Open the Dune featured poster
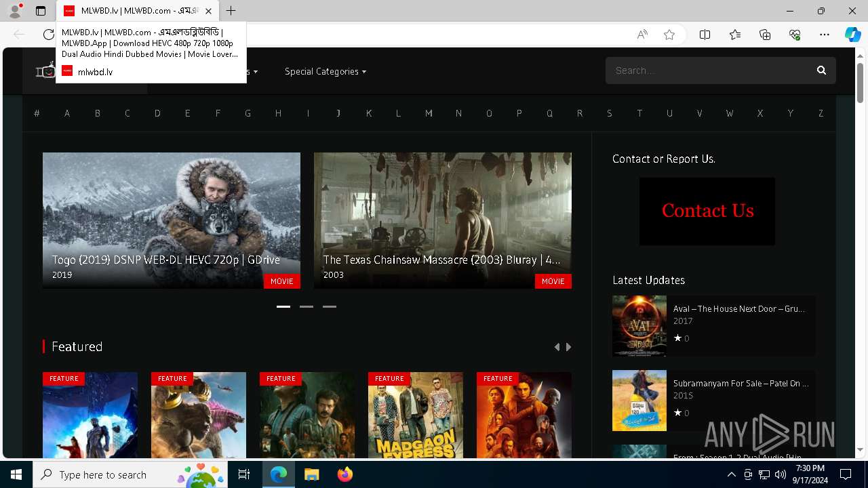The image size is (868, 488). (x=524, y=415)
